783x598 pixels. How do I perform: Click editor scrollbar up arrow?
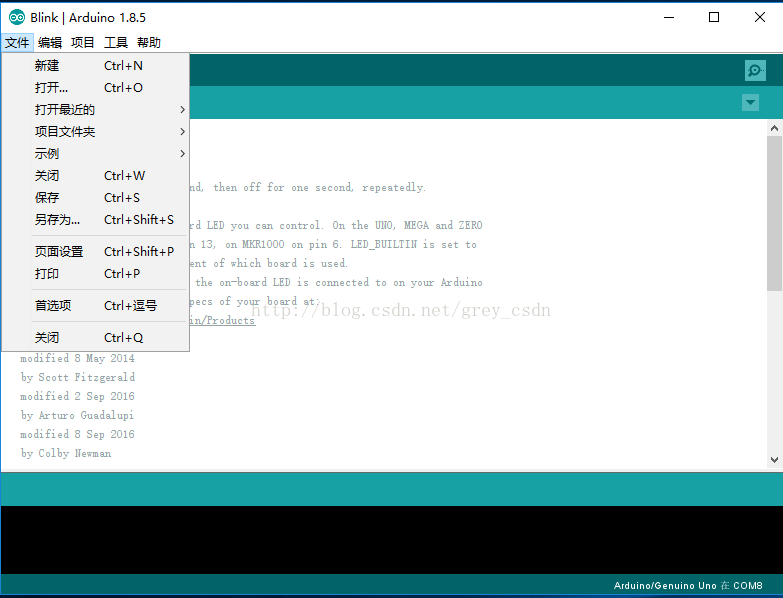[x=774, y=128]
